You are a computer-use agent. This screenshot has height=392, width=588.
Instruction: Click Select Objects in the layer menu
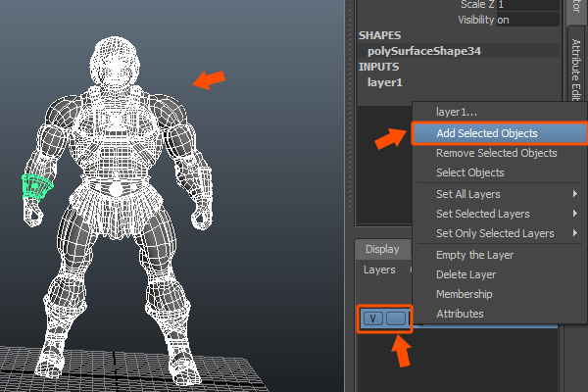click(469, 172)
